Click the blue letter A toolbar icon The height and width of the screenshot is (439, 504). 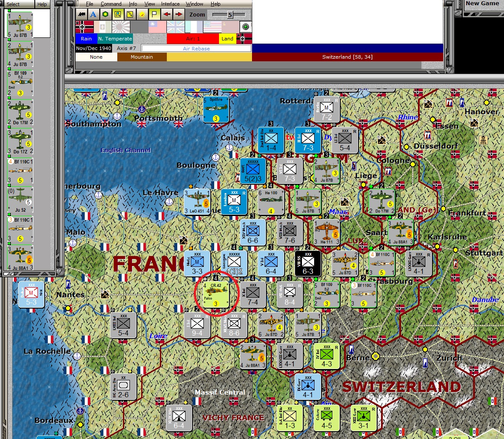93,14
